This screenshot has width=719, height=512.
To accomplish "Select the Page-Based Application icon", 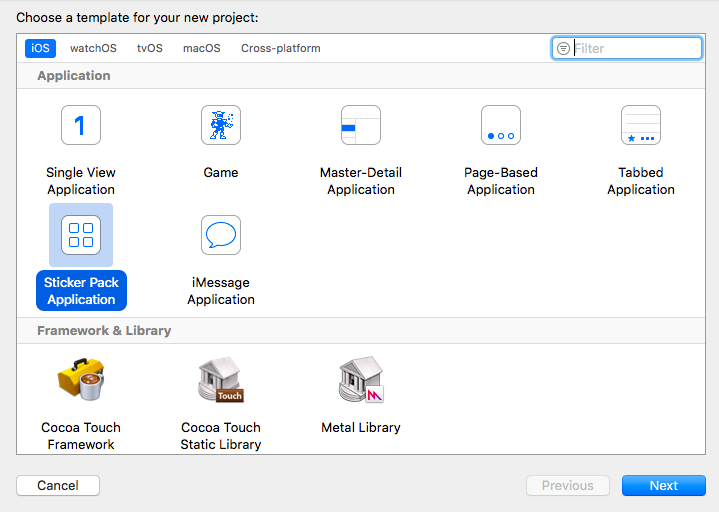I will point(501,125).
